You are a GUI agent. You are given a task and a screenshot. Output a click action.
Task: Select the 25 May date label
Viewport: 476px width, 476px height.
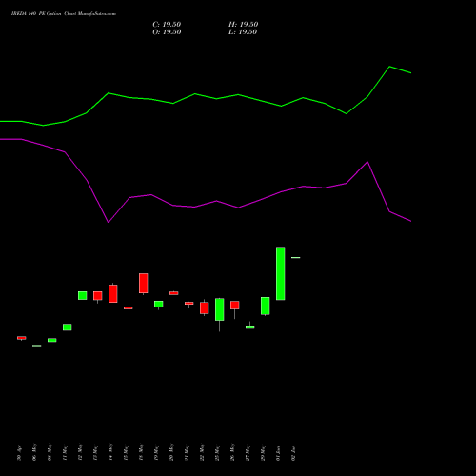point(217,452)
